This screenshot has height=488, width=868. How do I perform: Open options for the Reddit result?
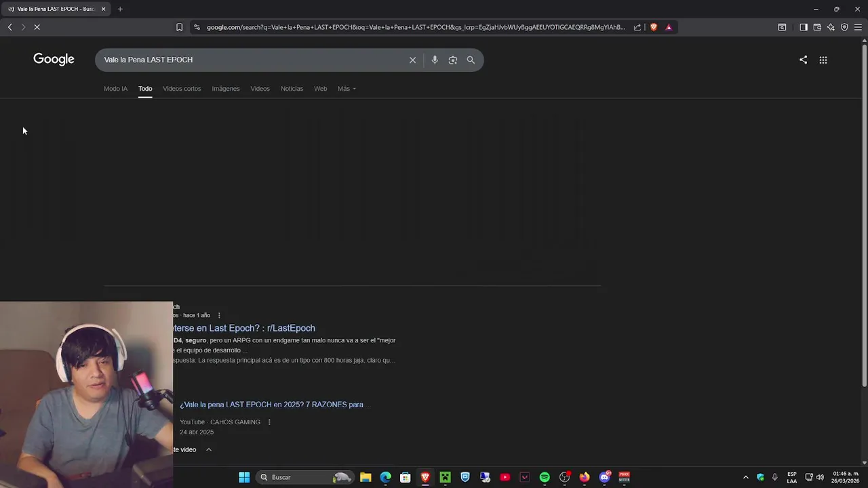[219, 315]
